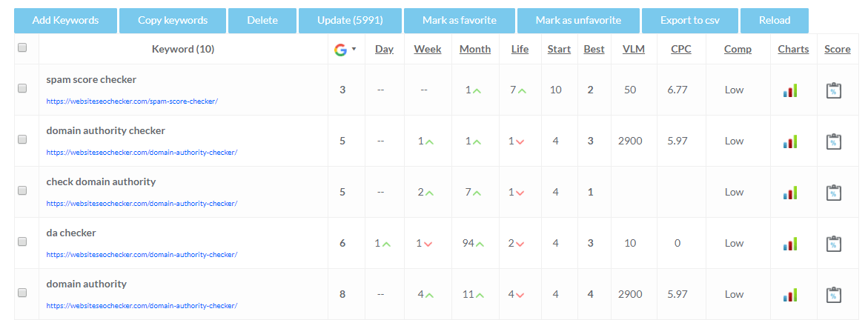Screen dimensions: 868x320
Task: Open chart bars icon for domain authority row
Action: [x=790, y=295]
